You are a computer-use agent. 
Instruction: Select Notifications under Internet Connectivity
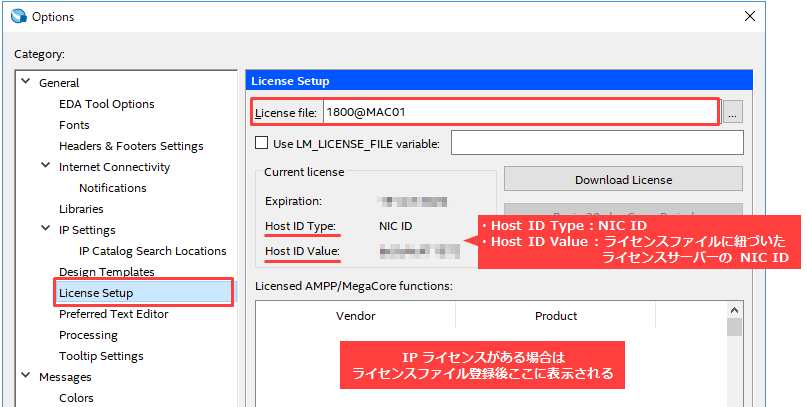coord(113,188)
